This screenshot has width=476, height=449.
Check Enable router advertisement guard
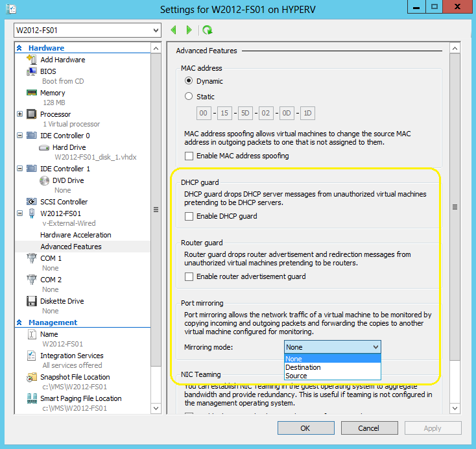tap(189, 276)
